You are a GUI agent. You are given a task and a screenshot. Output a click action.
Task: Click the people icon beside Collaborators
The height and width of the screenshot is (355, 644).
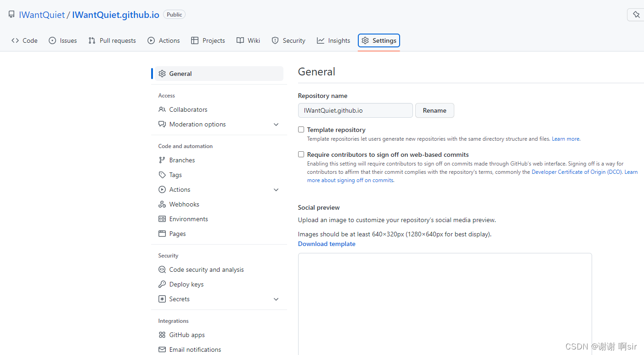(162, 109)
